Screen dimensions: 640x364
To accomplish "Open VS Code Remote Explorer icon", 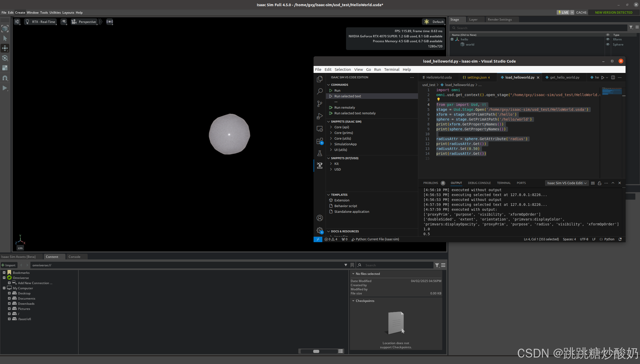I will tap(320, 129).
